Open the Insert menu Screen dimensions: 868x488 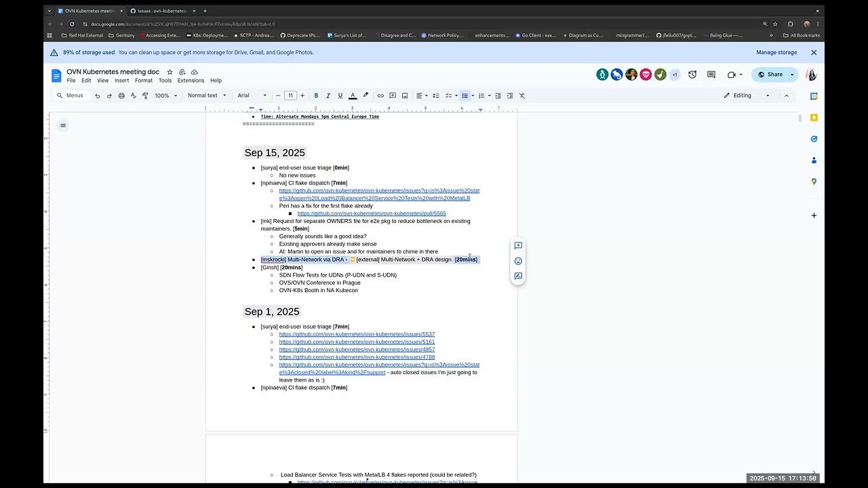tap(121, 81)
